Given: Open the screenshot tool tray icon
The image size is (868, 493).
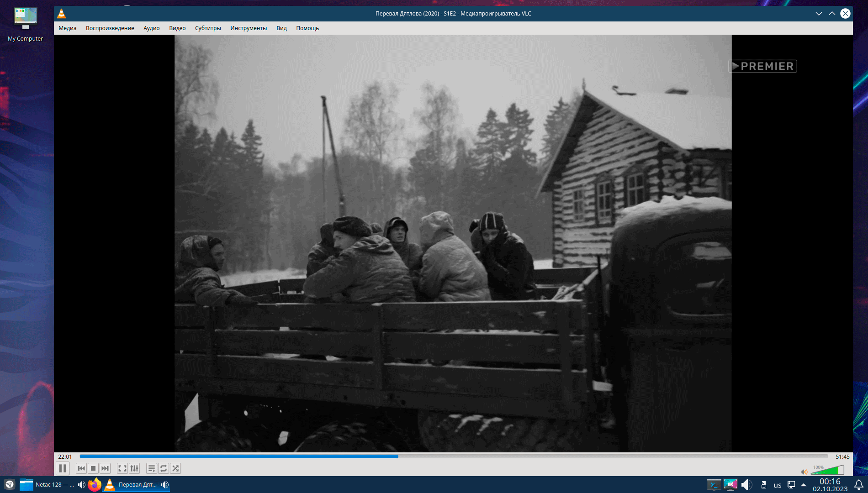Looking at the screenshot, I should (x=730, y=485).
